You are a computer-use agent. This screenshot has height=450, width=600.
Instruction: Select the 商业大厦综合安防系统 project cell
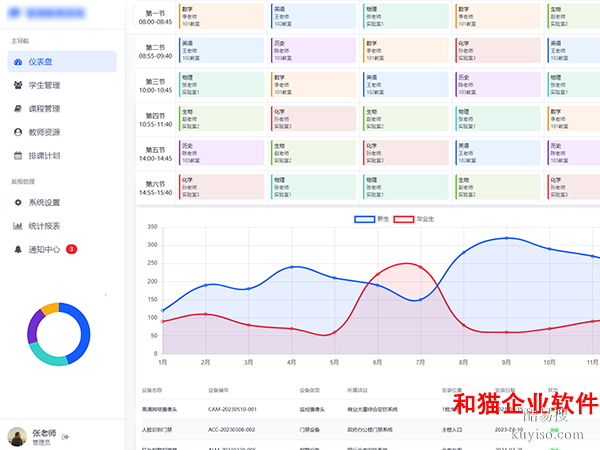pos(372,409)
